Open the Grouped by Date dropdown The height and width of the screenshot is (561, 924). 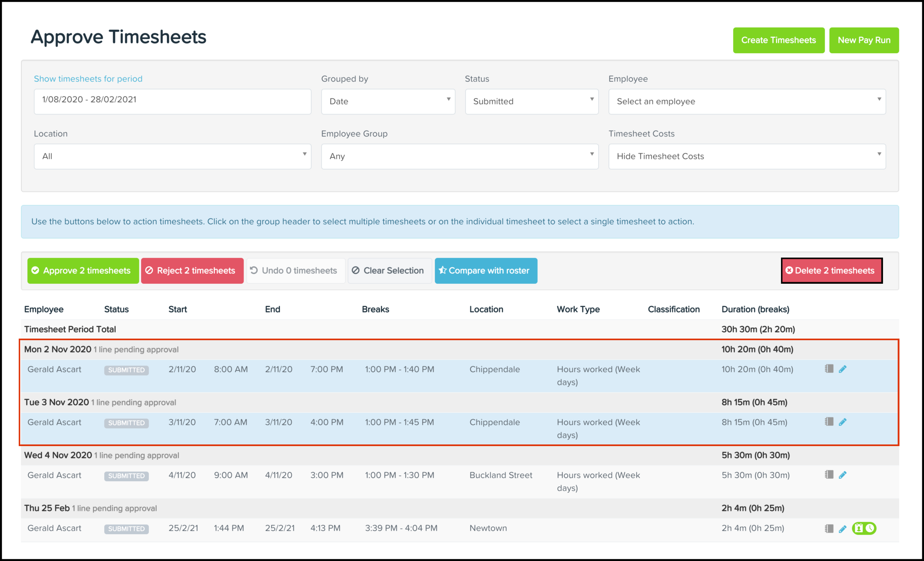click(388, 101)
